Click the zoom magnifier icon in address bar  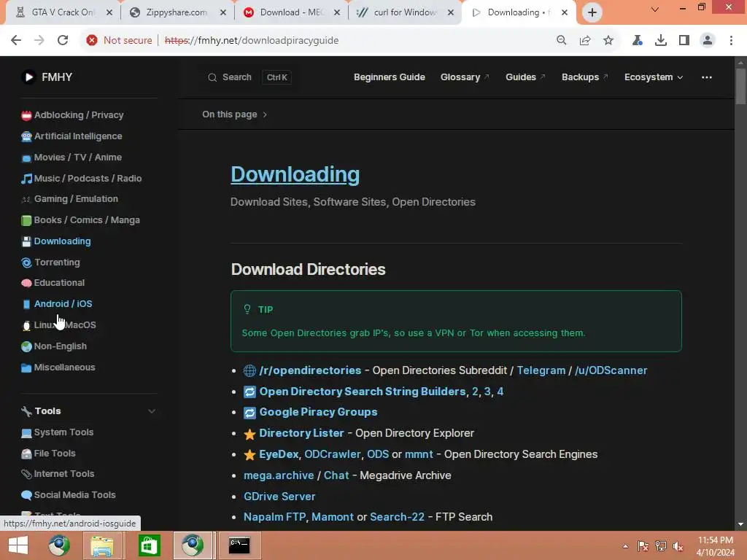tap(562, 41)
